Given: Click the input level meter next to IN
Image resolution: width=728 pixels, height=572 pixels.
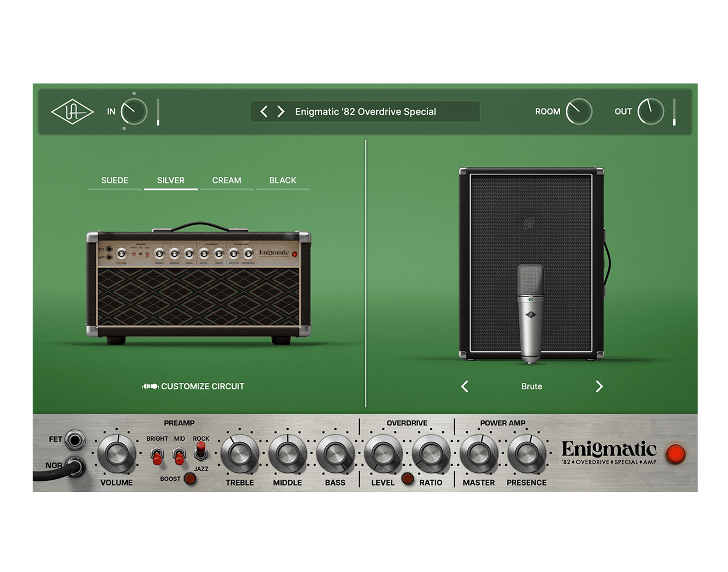Looking at the screenshot, I should coord(158,111).
